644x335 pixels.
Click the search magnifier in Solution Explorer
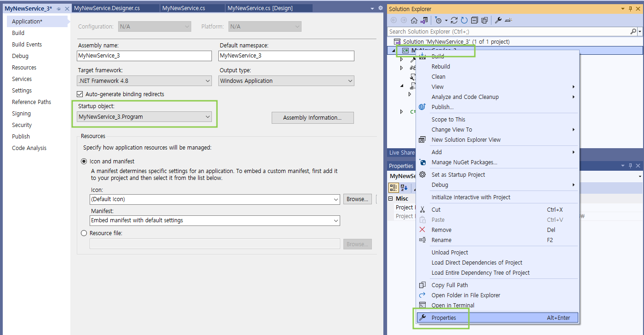pos(633,31)
